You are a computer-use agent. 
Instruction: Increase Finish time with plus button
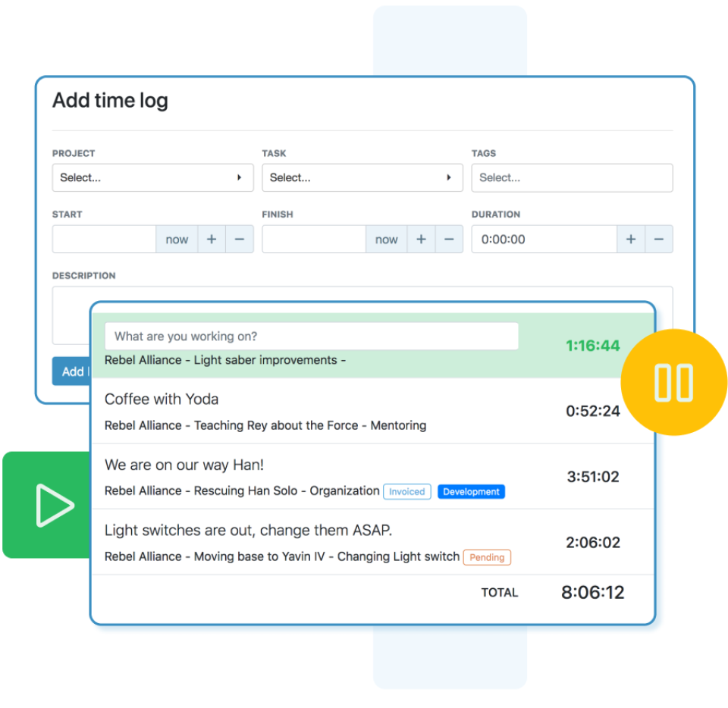(421, 240)
